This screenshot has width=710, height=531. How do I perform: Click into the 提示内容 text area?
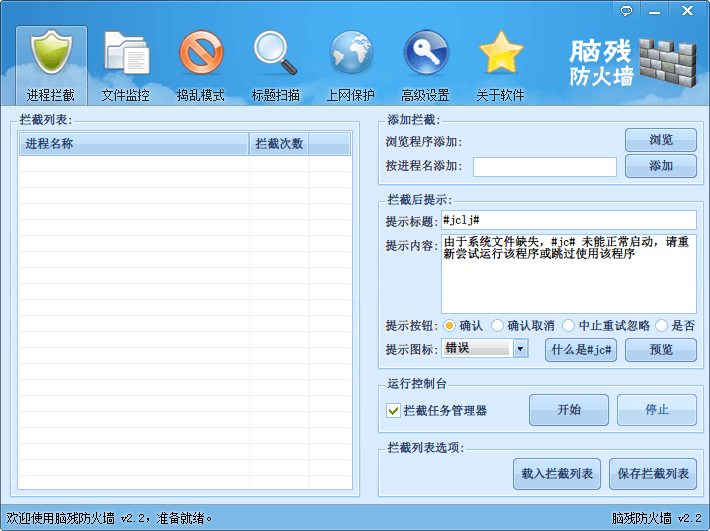(x=569, y=274)
